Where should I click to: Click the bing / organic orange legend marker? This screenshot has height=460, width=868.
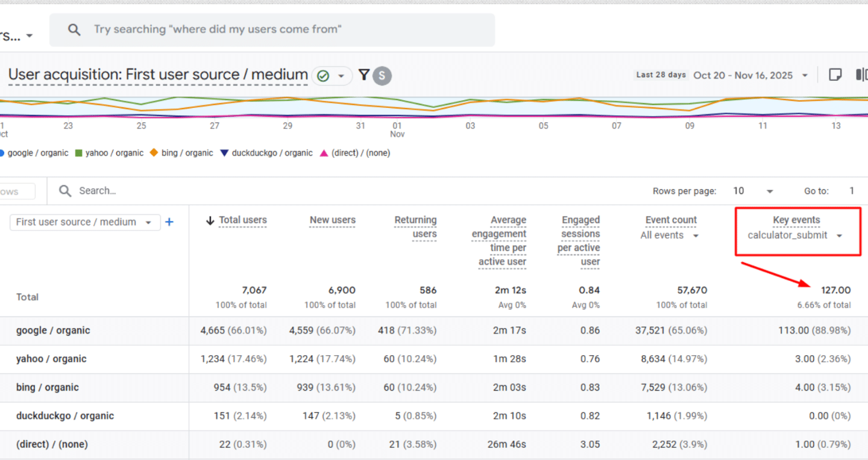pyautogui.click(x=154, y=153)
